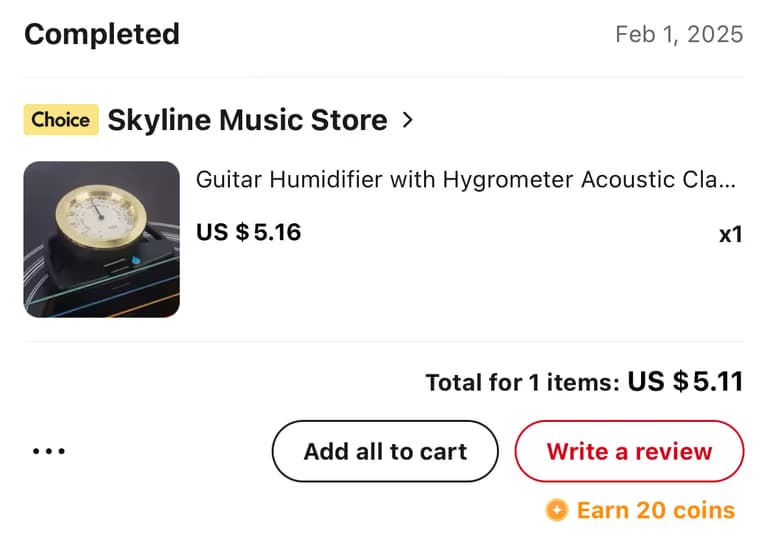Click the US $5.16 item price

pos(248,233)
